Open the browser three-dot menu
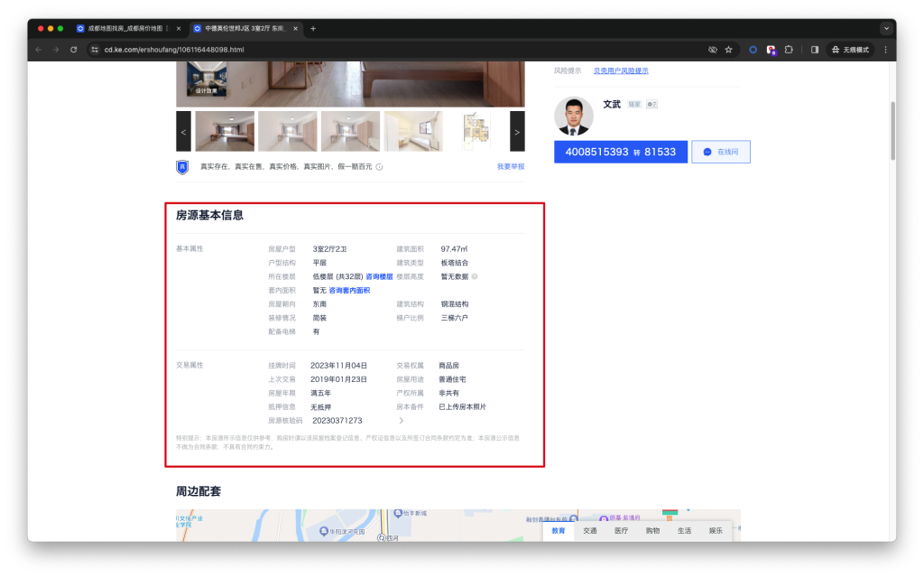 [886, 50]
